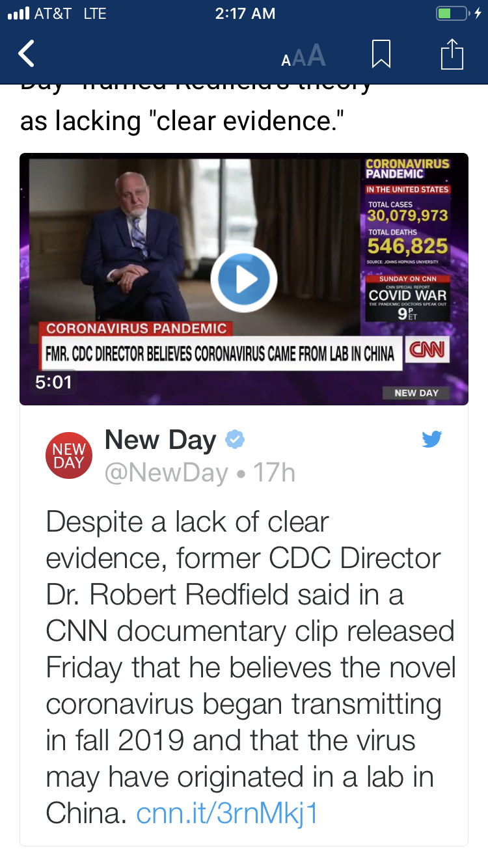
Task: Open the text size AAA control
Action: coord(303,56)
